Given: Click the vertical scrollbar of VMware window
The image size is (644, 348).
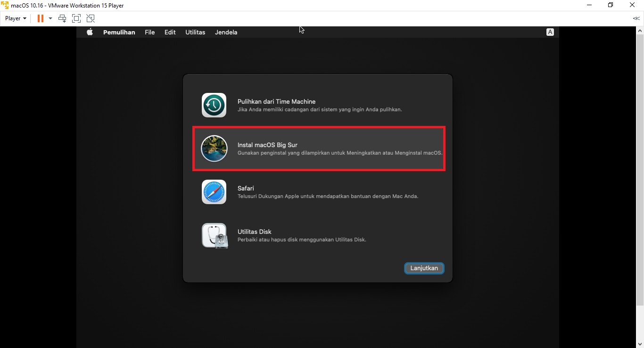Looking at the screenshot, I should (640, 170).
